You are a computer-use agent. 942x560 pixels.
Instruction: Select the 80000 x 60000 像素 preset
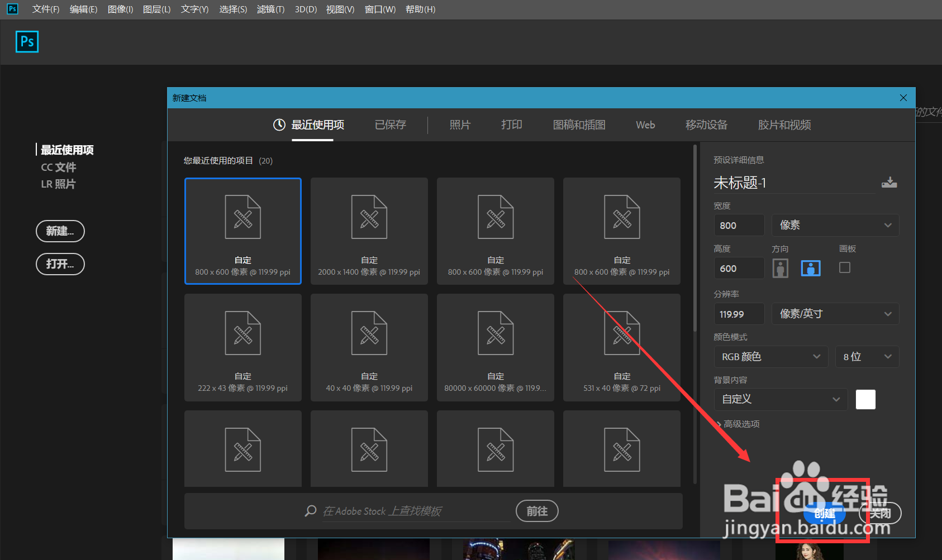496,347
